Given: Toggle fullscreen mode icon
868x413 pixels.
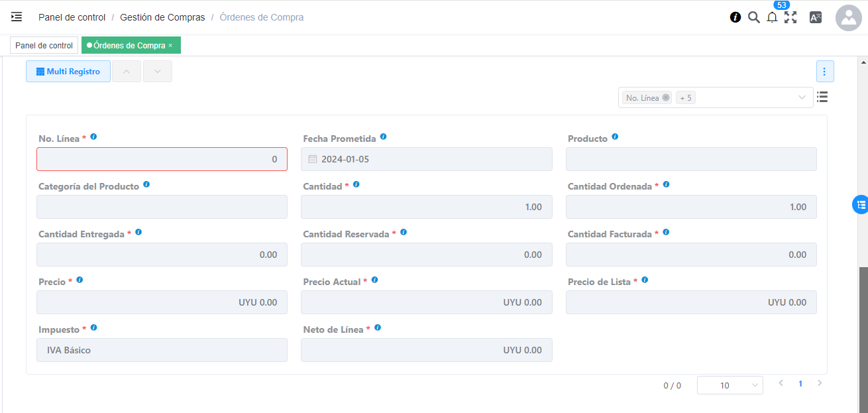Looking at the screenshot, I should [790, 18].
